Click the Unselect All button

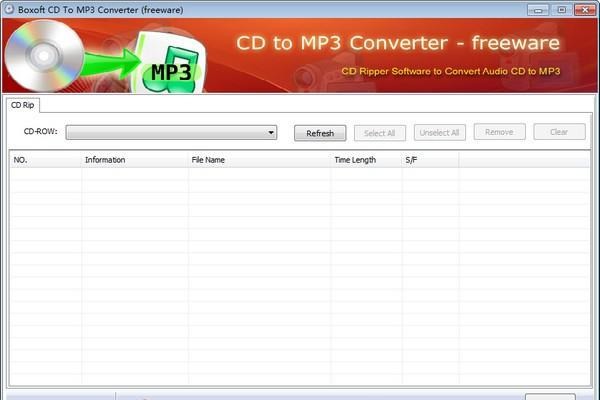point(439,133)
